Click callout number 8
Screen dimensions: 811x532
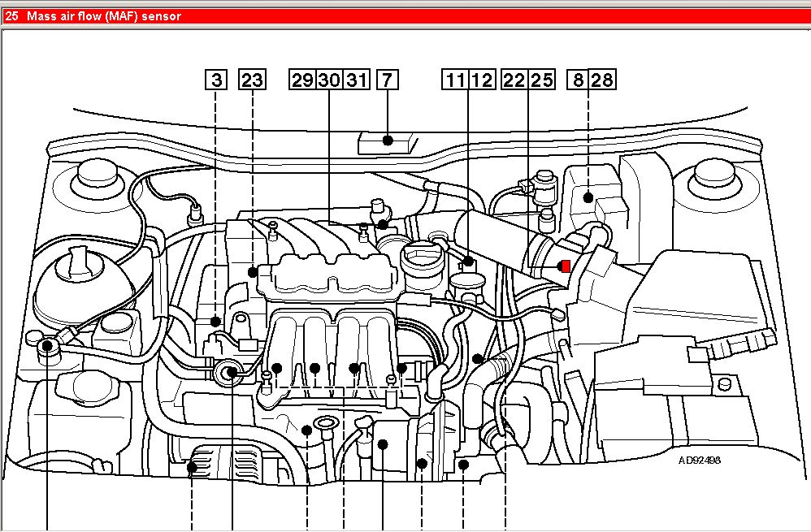point(578,80)
